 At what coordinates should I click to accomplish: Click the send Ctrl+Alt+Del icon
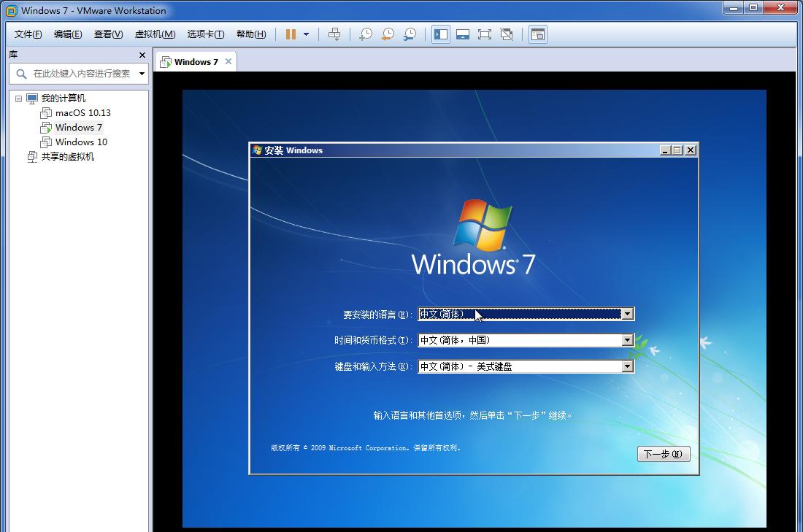point(334,34)
